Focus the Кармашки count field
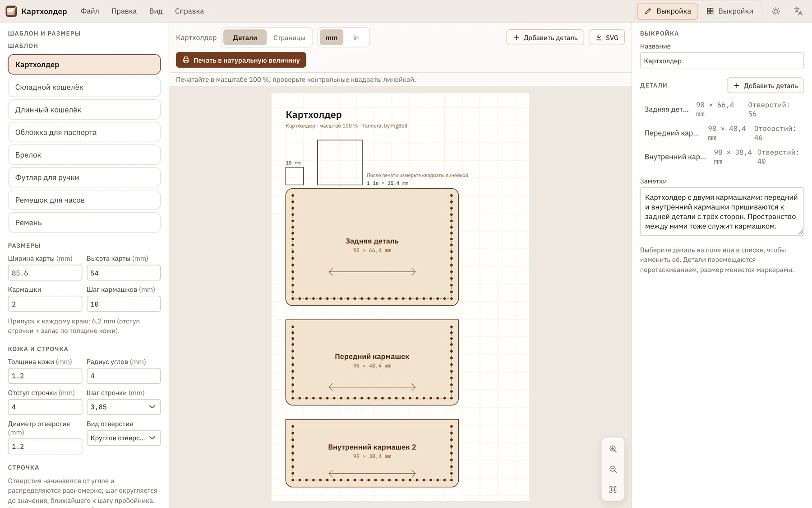The height and width of the screenshot is (508, 812). [x=45, y=304]
